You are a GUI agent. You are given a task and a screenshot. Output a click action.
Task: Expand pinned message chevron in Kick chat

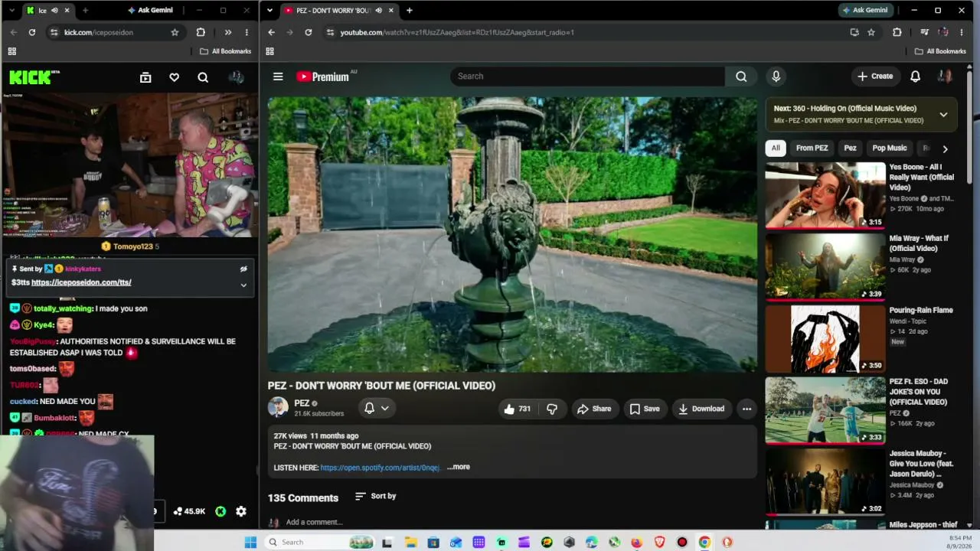pos(243,285)
